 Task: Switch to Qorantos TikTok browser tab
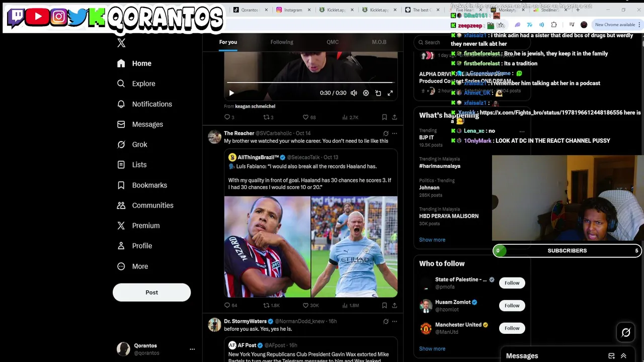point(250,10)
